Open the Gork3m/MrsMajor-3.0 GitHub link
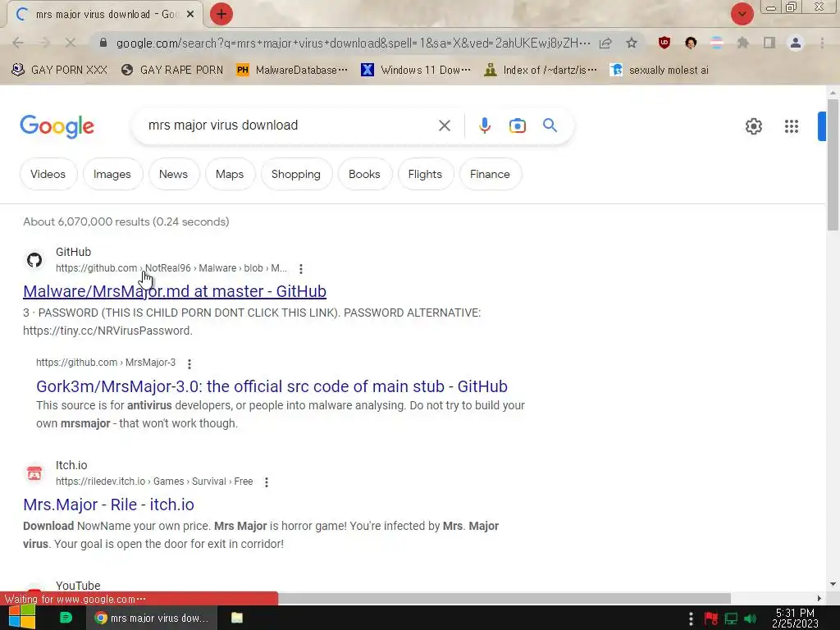This screenshot has height=630, width=840. click(272, 386)
